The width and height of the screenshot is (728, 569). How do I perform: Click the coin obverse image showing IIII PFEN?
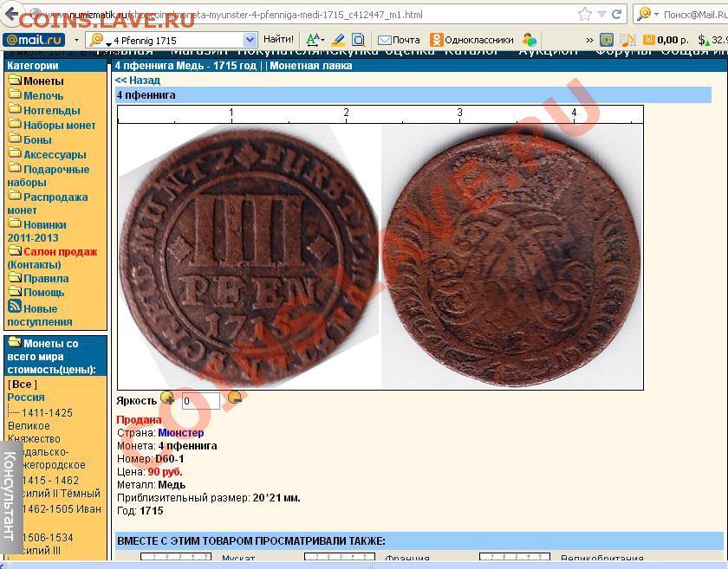[249, 257]
